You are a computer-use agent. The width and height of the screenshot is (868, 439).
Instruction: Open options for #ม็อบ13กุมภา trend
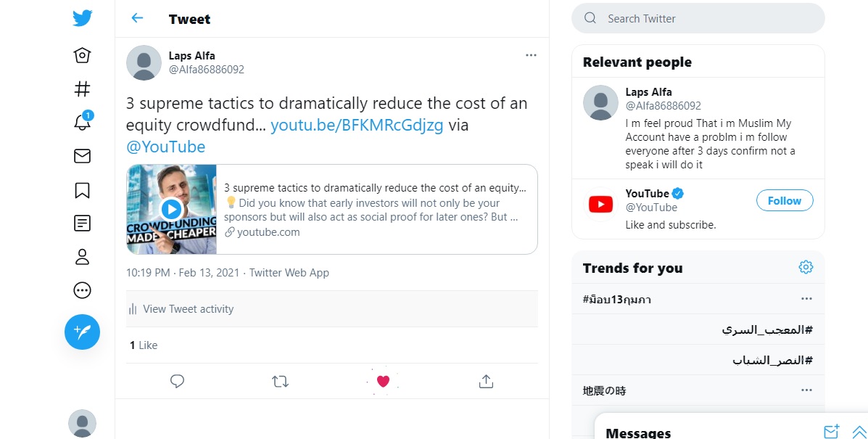click(x=806, y=299)
